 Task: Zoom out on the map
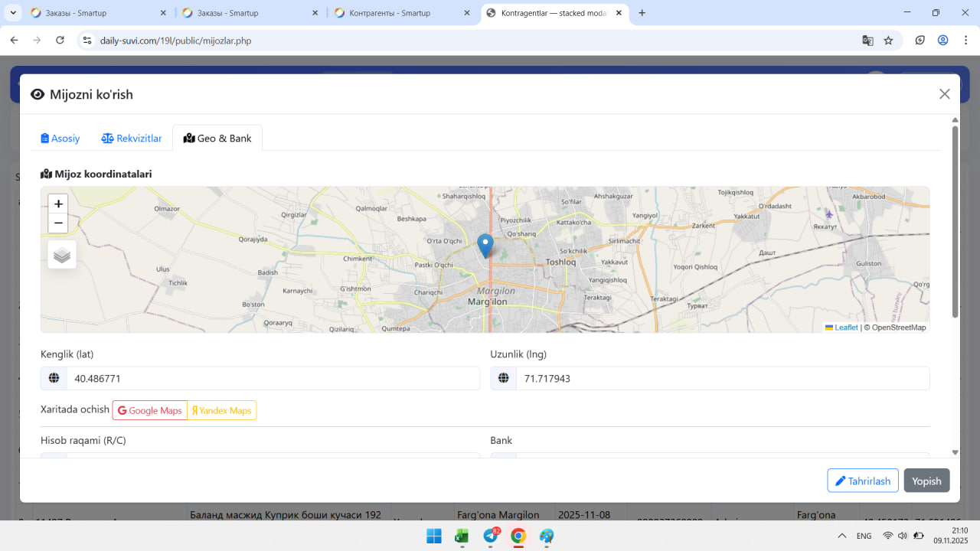(x=58, y=223)
